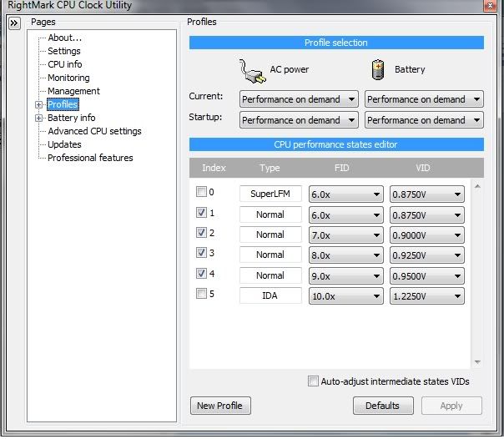Viewport: 504px width, 439px height.
Task: Click the IDA type field
Action: point(270,295)
